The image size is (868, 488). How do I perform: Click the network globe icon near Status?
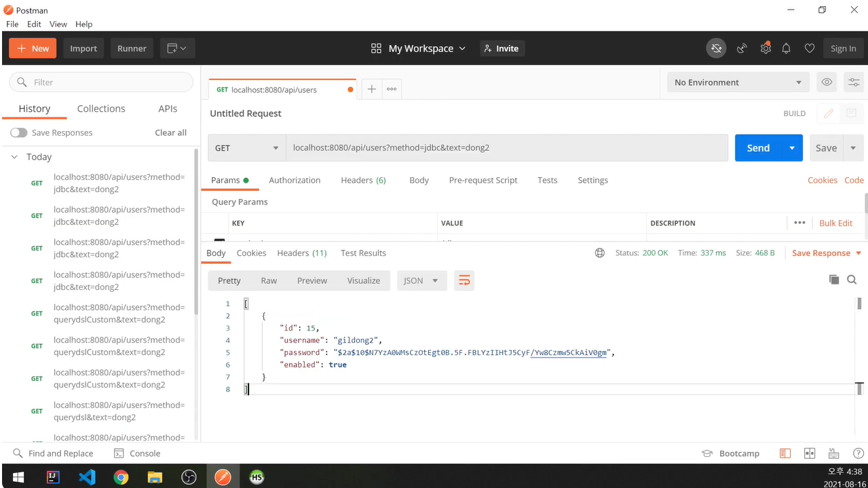pyautogui.click(x=600, y=252)
